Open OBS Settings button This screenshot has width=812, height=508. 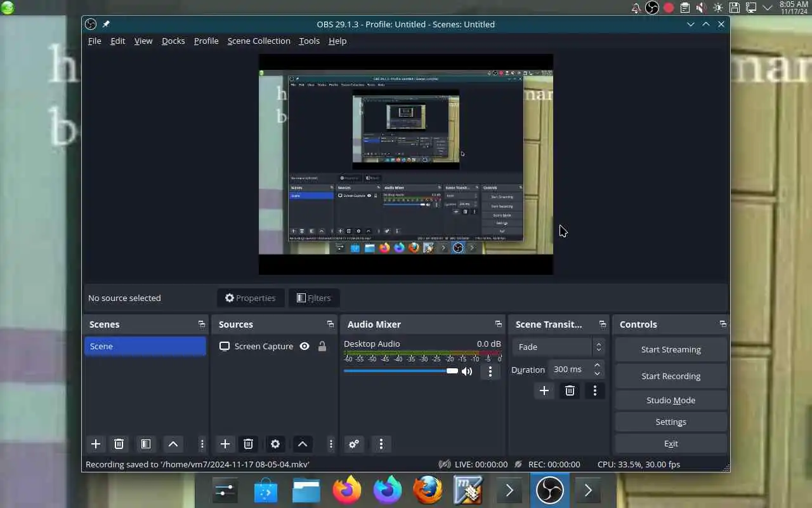pos(671,422)
